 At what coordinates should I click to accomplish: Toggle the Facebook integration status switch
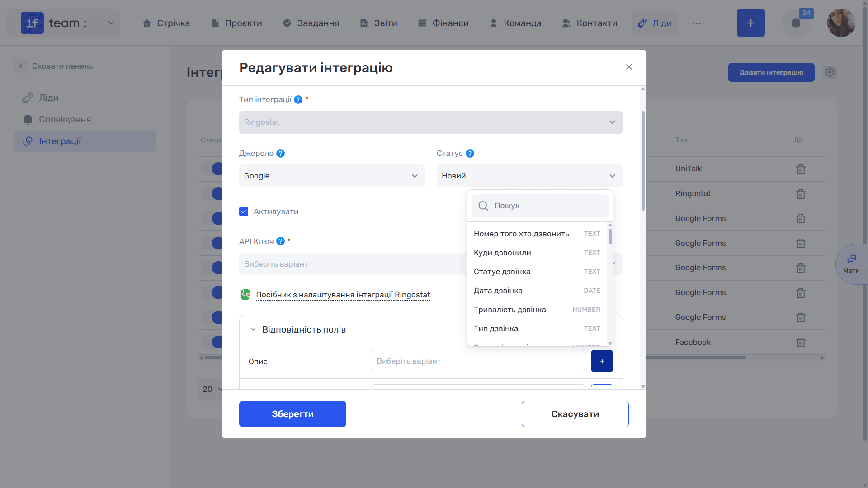coord(212,342)
